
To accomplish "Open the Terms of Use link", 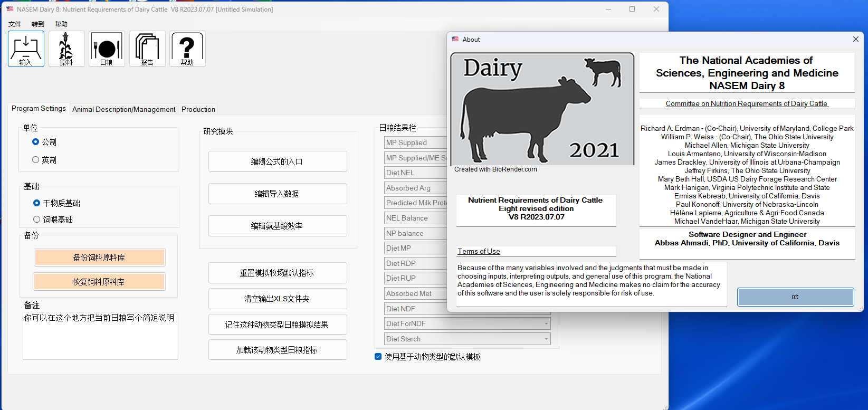I will 479,251.
